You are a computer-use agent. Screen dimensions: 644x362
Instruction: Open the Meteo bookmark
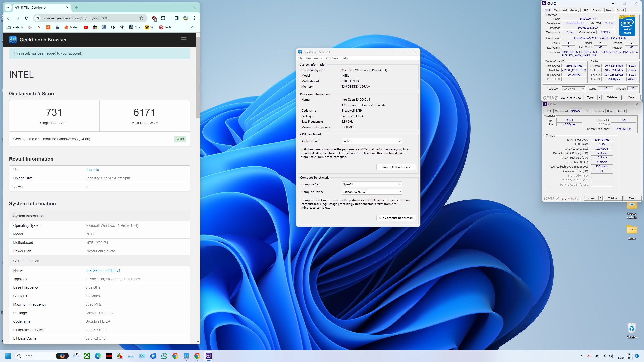[x=71, y=27]
